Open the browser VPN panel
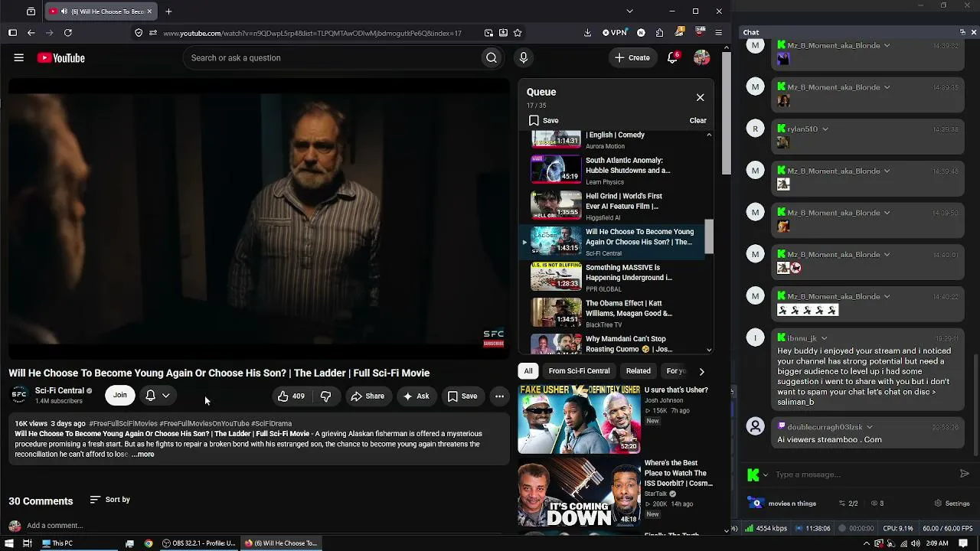This screenshot has height=551, width=980. click(615, 33)
